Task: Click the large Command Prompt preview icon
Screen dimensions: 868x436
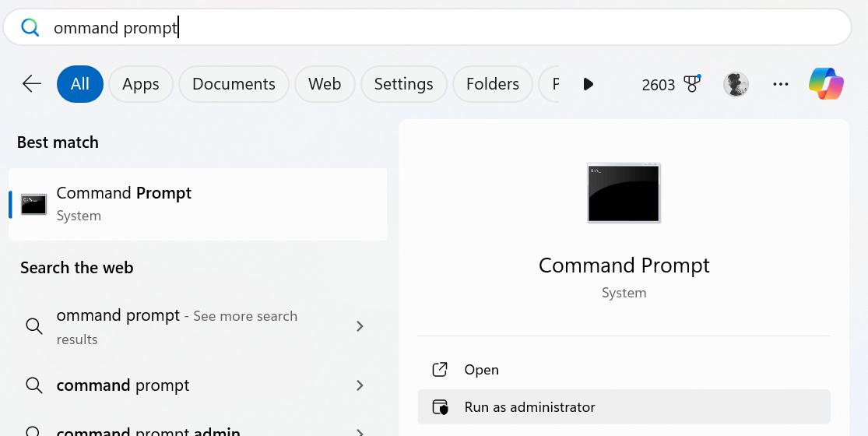Action: point(624,193)
